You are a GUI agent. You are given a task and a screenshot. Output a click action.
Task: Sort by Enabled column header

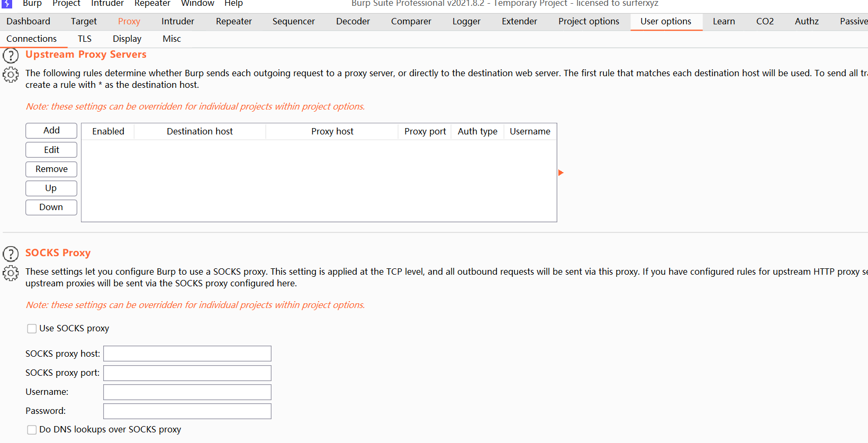tap(108, 131)
